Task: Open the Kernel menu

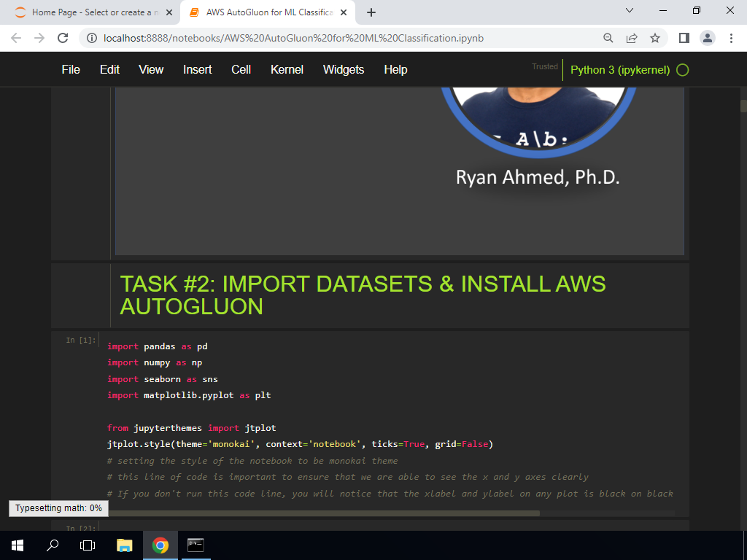Action: click(x=287, y=69)
